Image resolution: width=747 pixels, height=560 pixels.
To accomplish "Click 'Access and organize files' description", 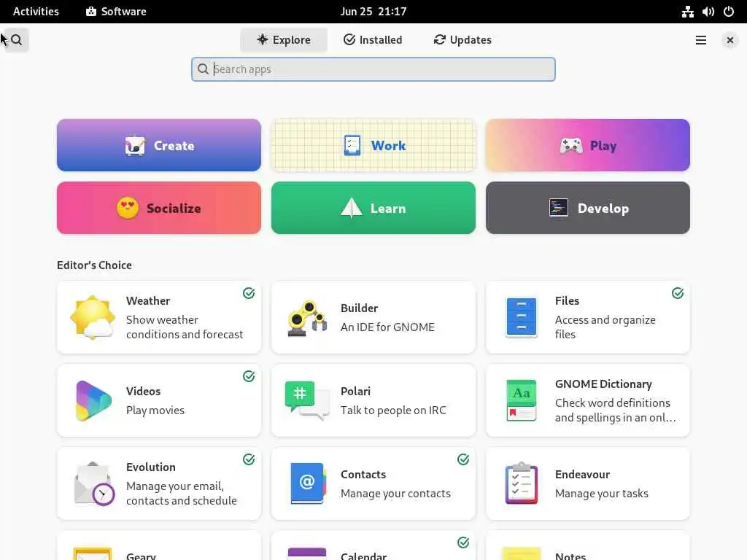I will coord(605,327).
